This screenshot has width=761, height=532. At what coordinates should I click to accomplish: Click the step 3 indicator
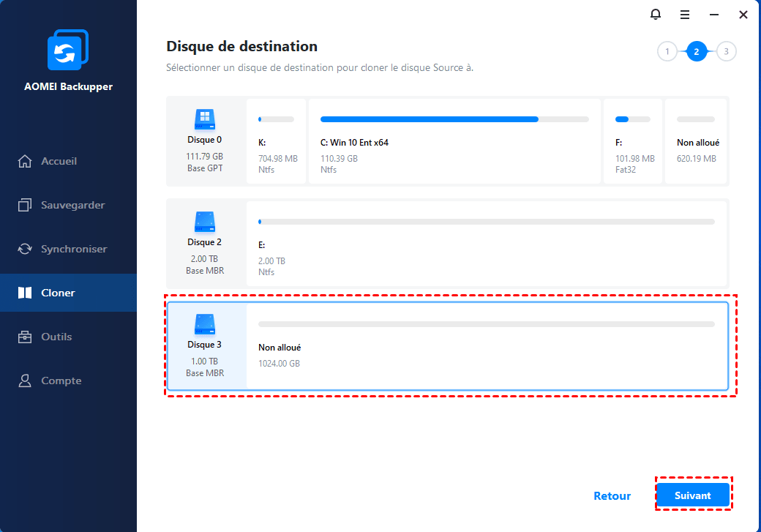[726, 51]
